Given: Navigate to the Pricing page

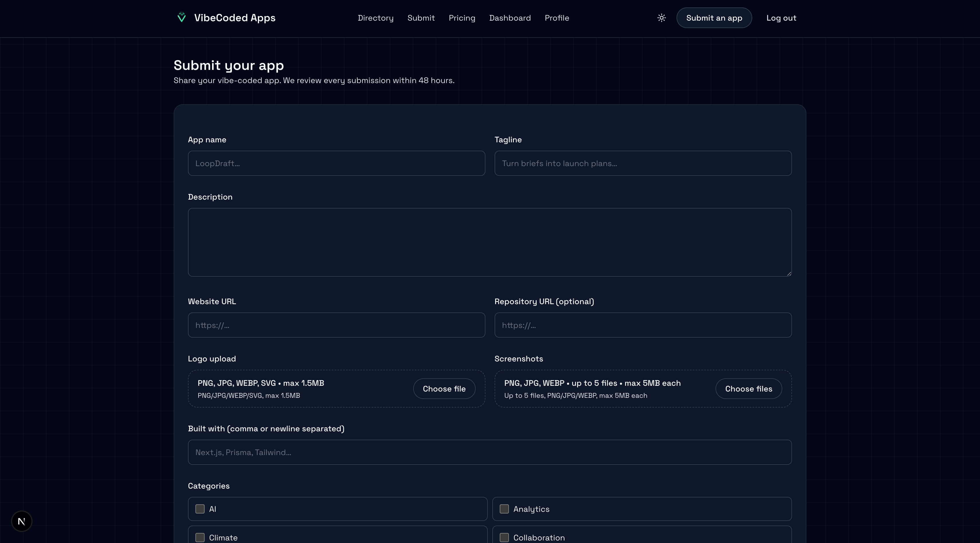Looking at the screenshot, I should 462,18.
